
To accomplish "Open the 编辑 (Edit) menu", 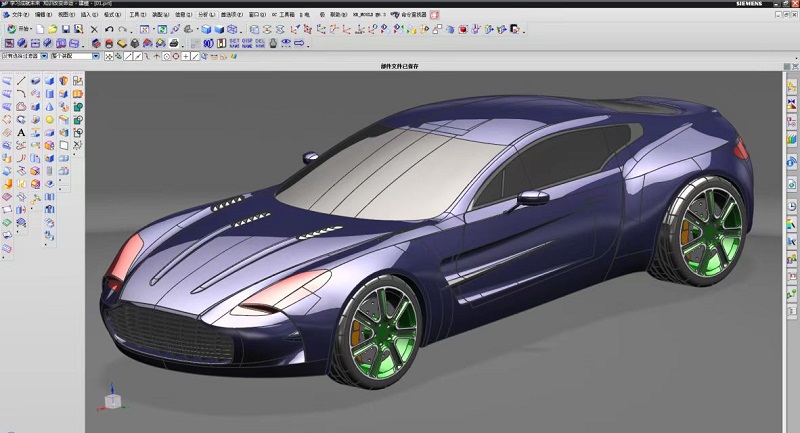I will (x=41, y=15).
